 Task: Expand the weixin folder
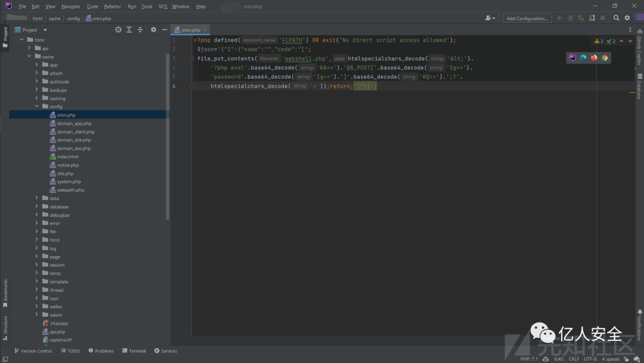[x=36, y=315]
